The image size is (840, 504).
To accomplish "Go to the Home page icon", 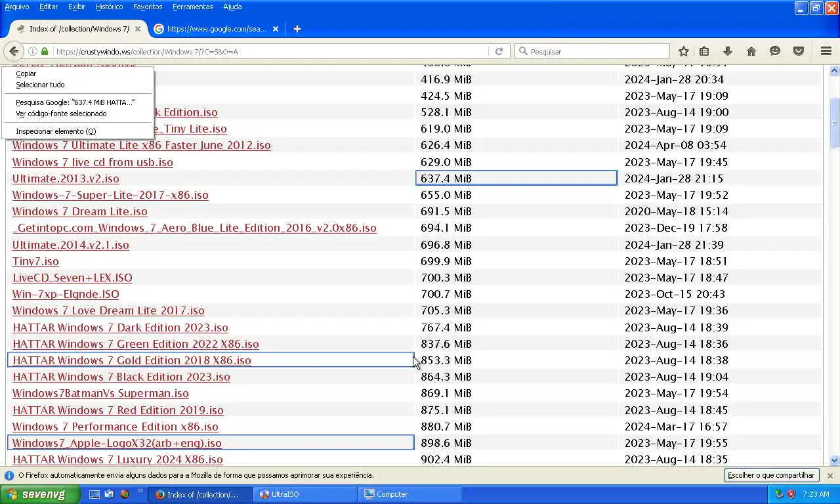I will 751,51.
